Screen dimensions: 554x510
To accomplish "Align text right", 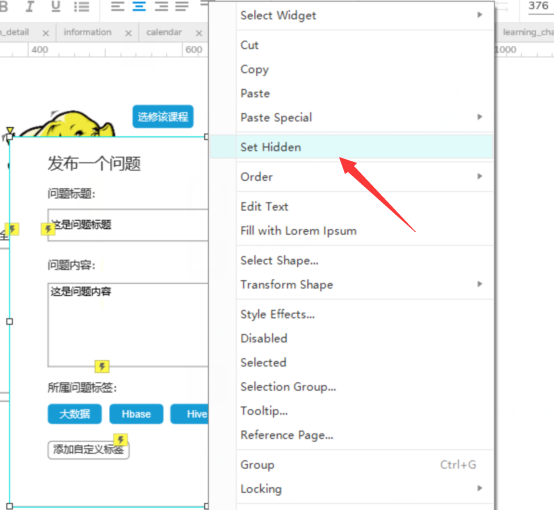I will click(161, 6).
